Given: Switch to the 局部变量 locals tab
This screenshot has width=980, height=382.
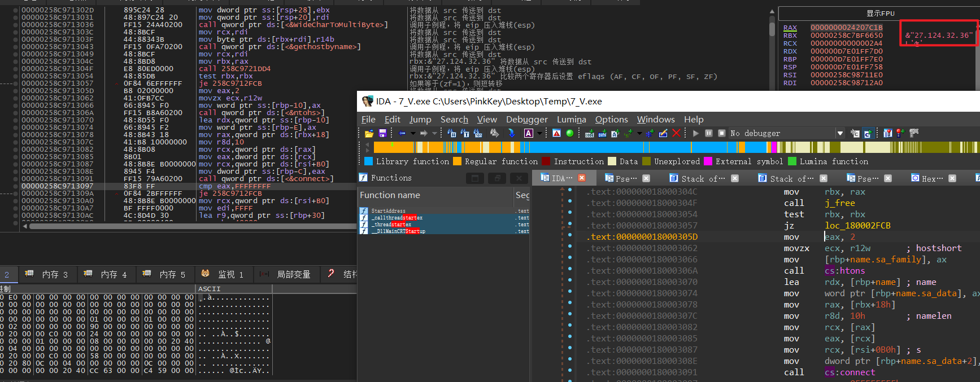Looking at the screenshot, I should (286, 274).
